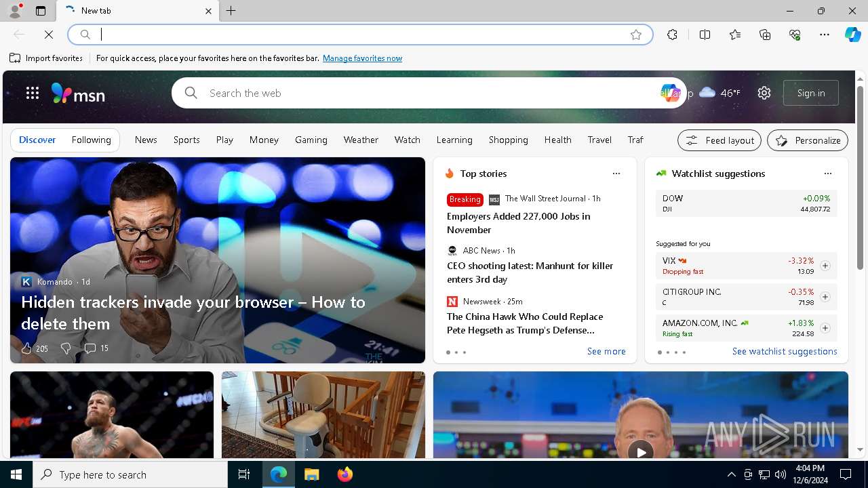This screenshot has width=868, height=488.
Task: Launch Firefox from the taskbar
Action: [344, 474]
